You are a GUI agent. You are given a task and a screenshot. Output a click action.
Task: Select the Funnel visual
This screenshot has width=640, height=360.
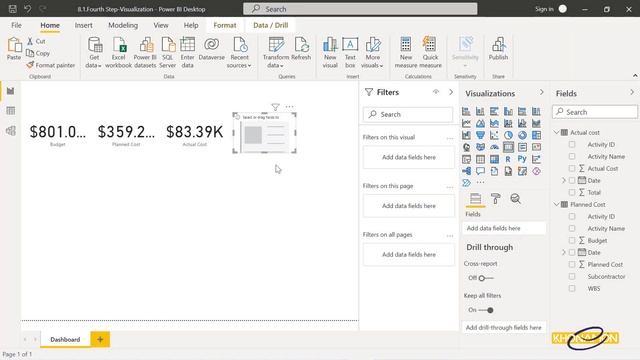point(480,135)
